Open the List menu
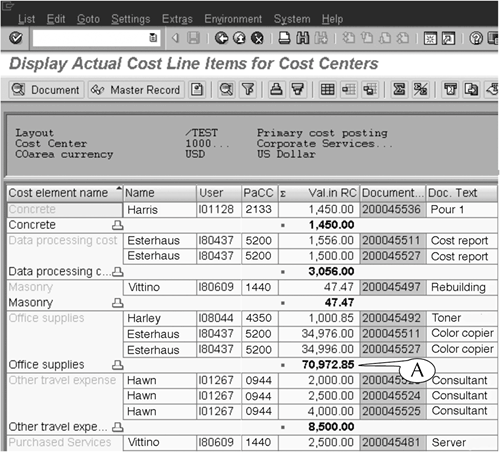The width and height of the screenshot is (500, 453). click(26, 19)
